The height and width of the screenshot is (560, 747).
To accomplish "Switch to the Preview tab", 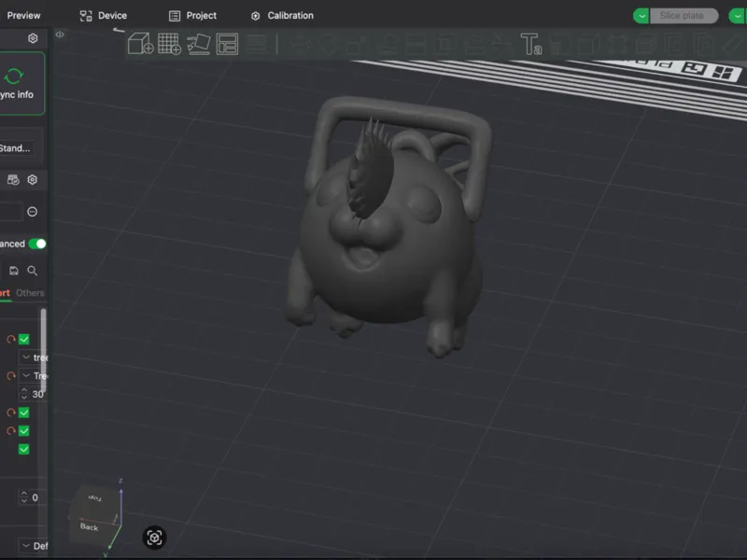I will (x=23, y=16).
